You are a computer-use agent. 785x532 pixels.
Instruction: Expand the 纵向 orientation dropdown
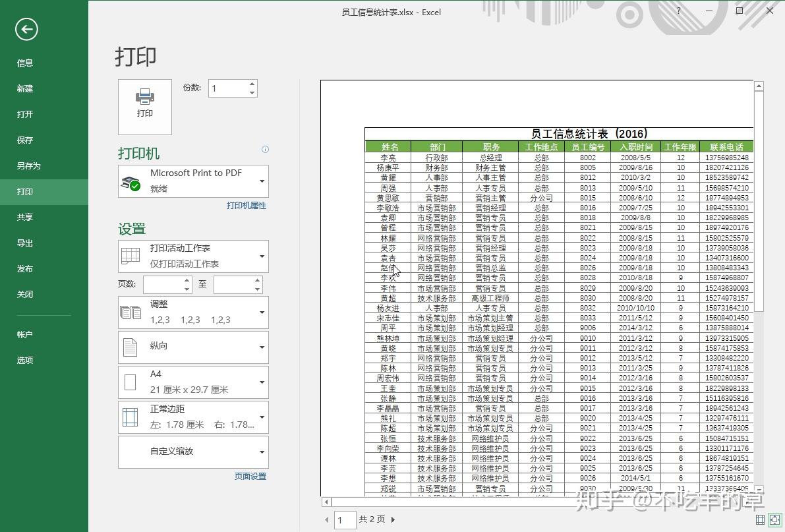(193, 347)
